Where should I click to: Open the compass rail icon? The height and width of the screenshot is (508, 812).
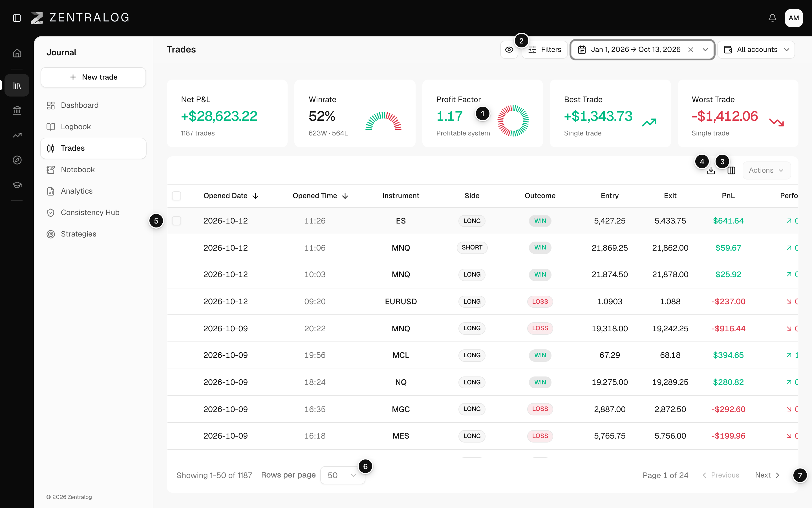click(x=17, y=160)
